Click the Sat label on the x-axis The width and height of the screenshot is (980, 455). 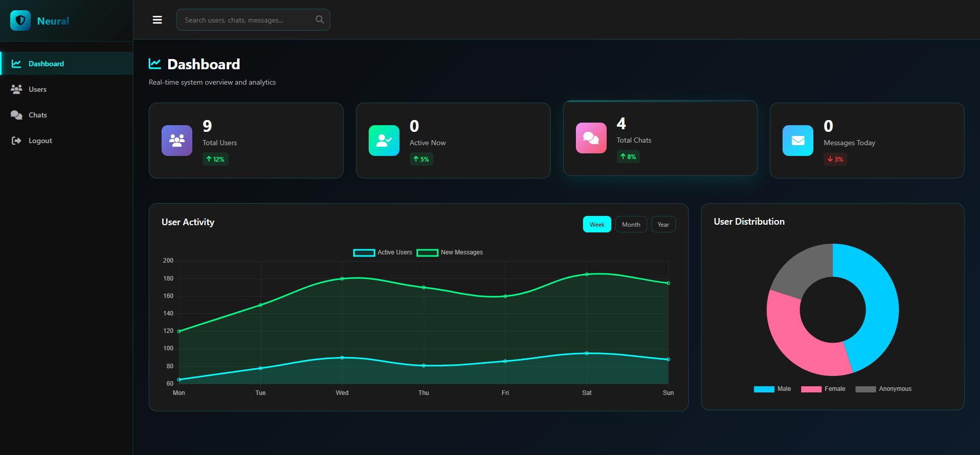point(587,393)
